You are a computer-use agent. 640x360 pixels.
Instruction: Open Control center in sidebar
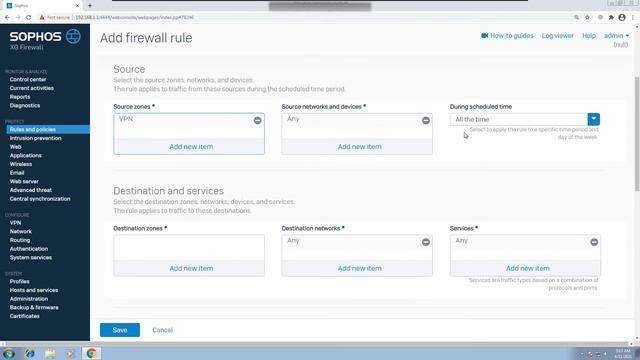[x=28, y=80]
